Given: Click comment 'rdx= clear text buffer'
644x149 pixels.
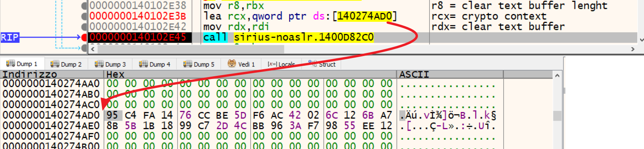Looking at the screenshot, I should 498,27.
